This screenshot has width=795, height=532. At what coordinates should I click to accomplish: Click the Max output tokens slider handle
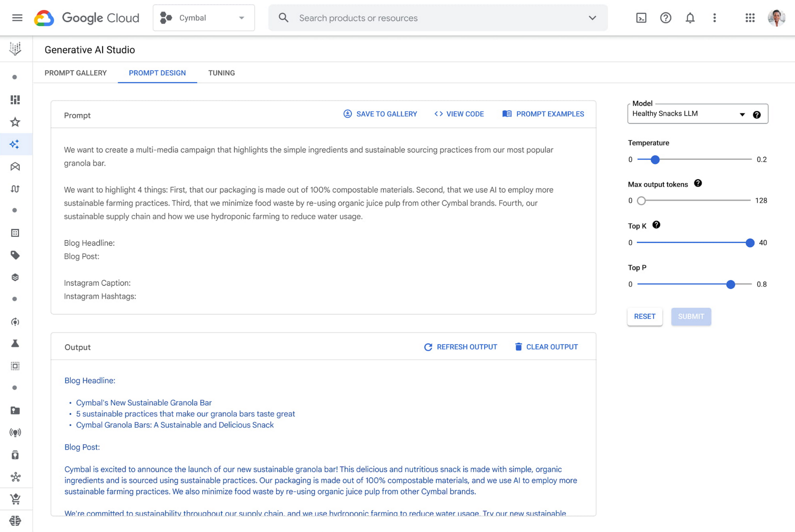point(641,201)
